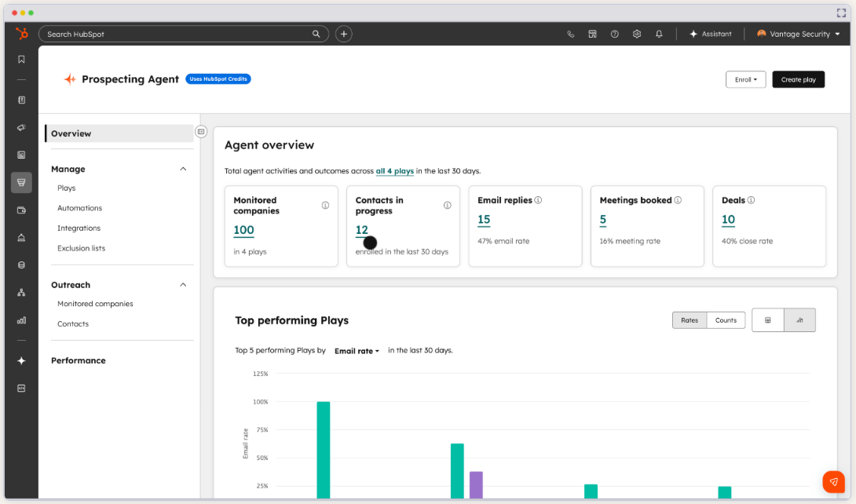This screenshot has width=856, height=504.
Task: Click the tallest teal 100% bar
Action: (x=324, y=450)
